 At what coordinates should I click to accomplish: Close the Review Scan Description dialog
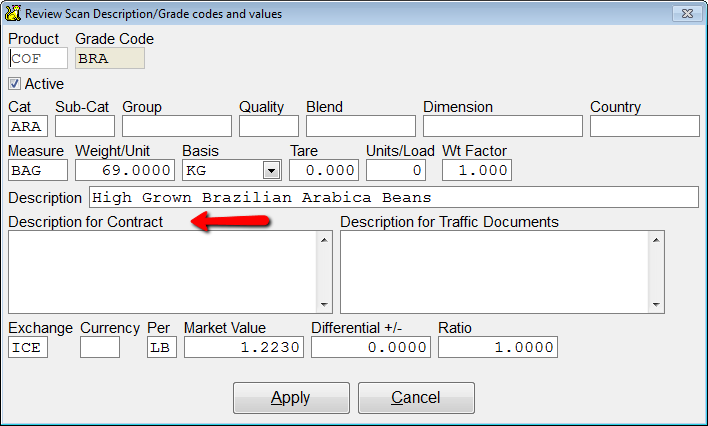(x=687, y=13)
